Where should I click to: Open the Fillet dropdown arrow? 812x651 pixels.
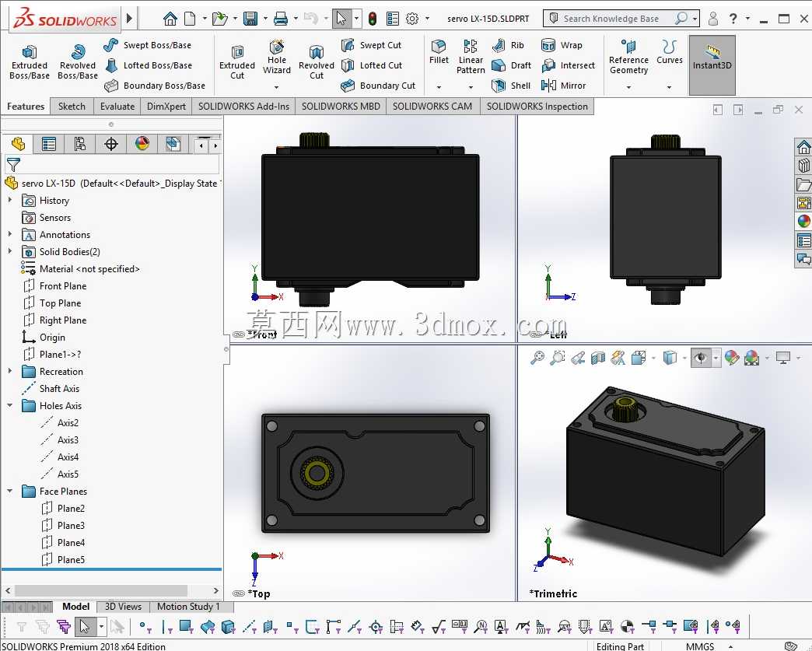[439, 88]
